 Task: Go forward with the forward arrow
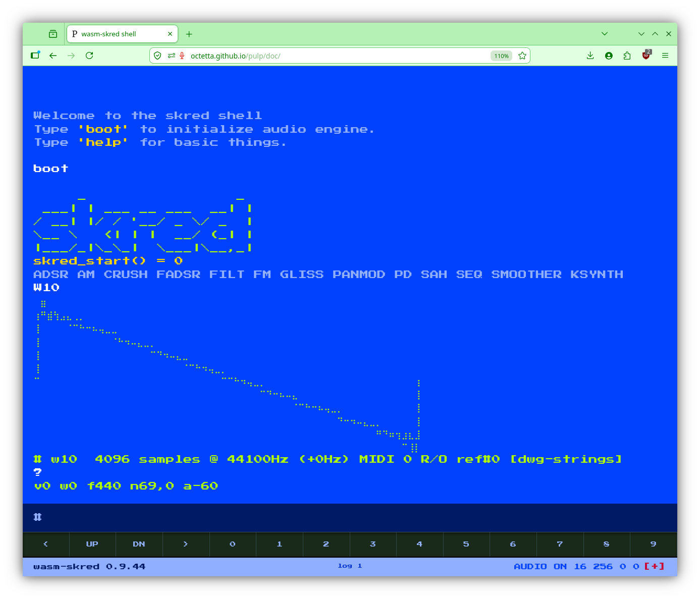click(x=71, y=56)
